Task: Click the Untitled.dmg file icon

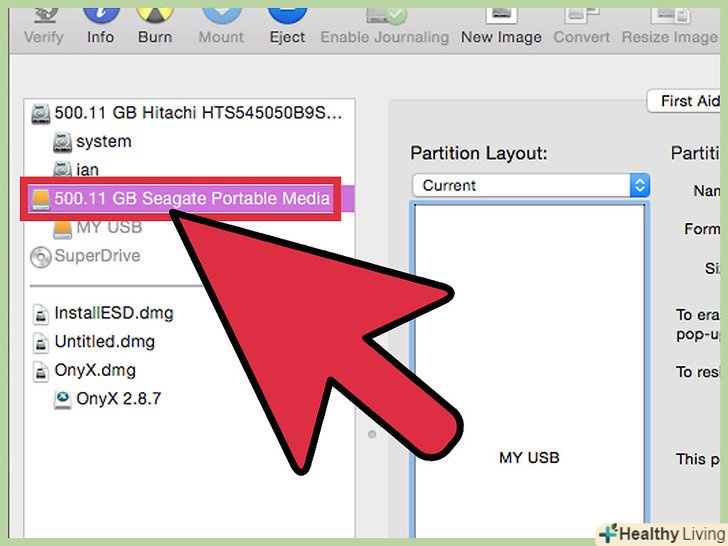Action: point(41,343)
